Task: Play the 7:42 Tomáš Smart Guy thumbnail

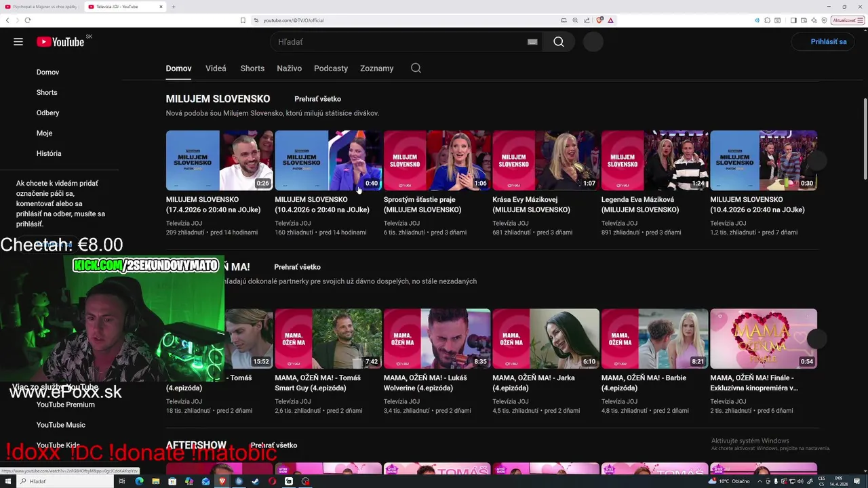Action: [328, 339]
